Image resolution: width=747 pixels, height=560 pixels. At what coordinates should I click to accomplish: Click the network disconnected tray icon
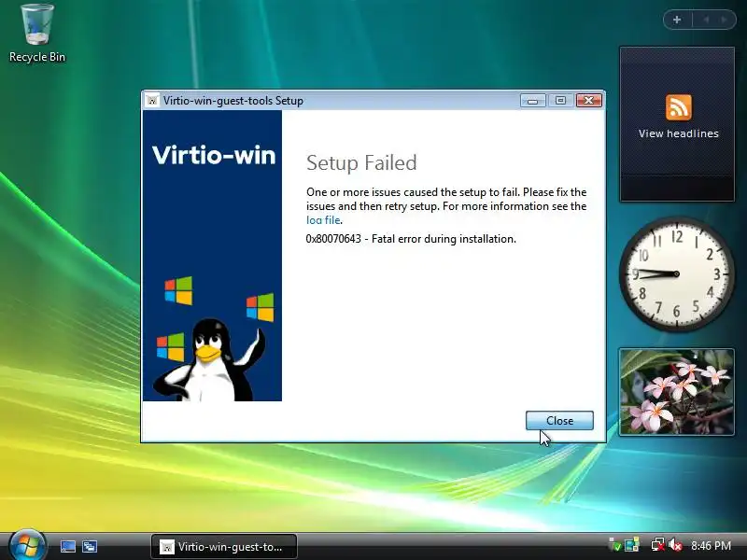coord(658,545)
